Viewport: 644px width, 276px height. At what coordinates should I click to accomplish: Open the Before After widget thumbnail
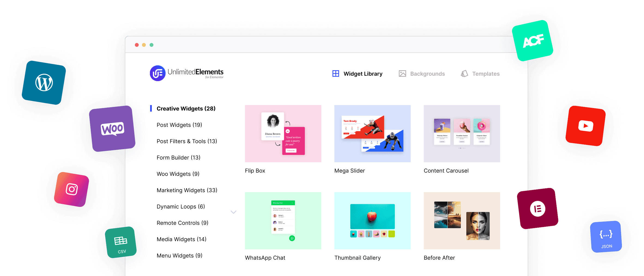click(x=462, y=221)
